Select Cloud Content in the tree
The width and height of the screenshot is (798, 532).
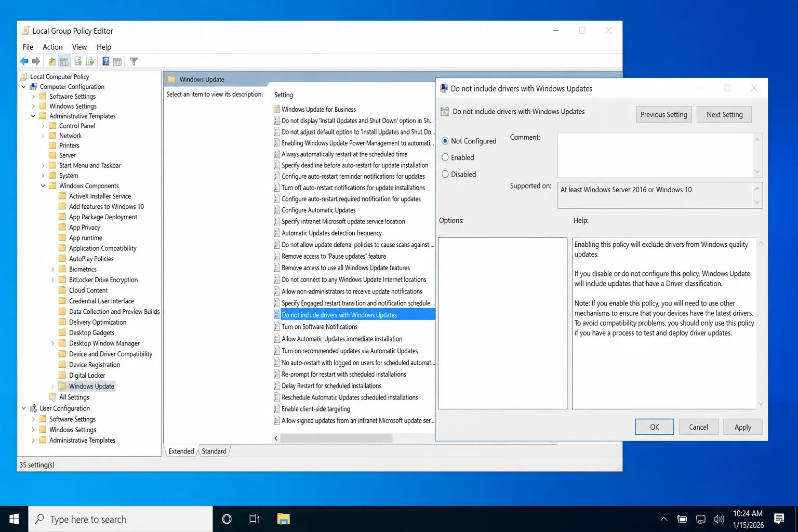pyautogui.click(x=88, y=290)
